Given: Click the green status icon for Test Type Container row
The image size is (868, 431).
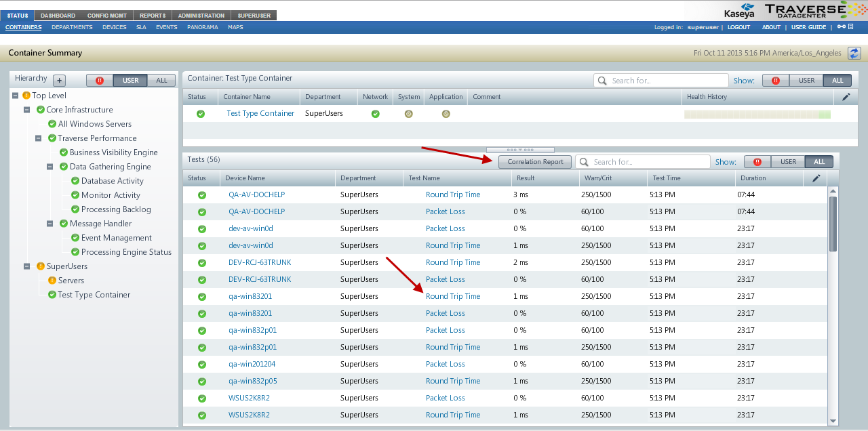Looking at the screenshot, I should pos(201,114).
